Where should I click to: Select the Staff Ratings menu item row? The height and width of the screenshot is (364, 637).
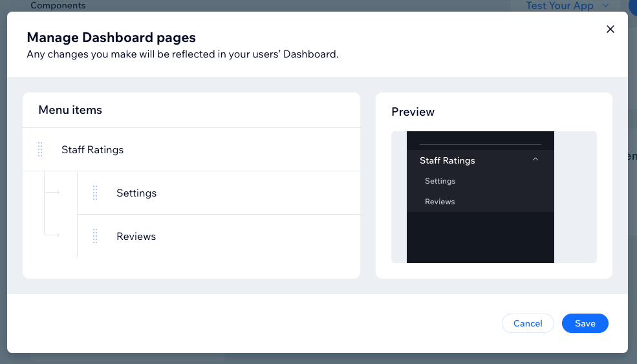(x=191, y=149)
